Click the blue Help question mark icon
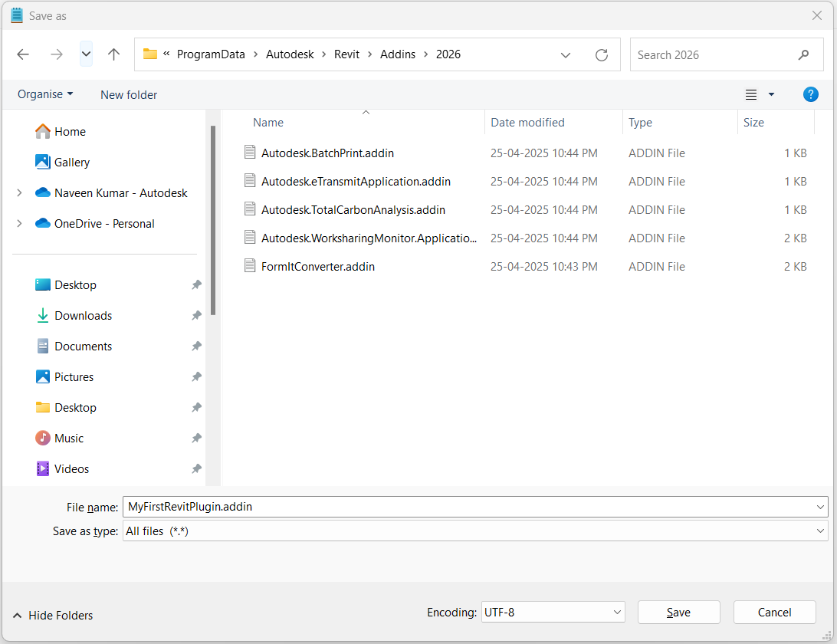Screen dimensions: 837x644 point(810,94)
